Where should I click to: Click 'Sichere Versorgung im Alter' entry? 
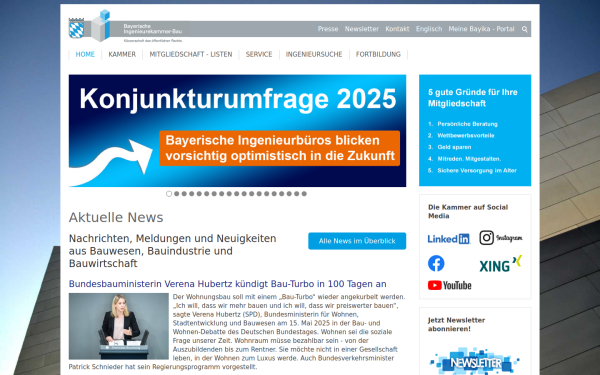tap(477, 171)
